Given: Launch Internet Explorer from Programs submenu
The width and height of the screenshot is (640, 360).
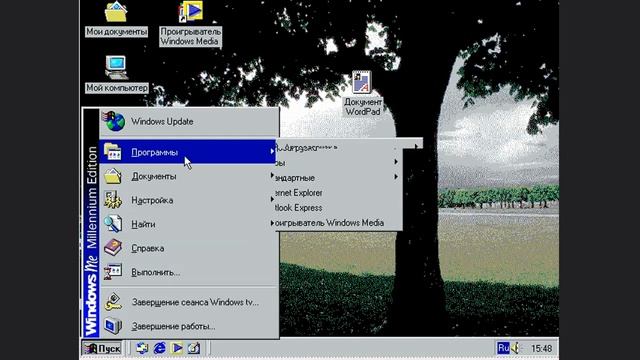Looking at the screenshot, I should [339, 193].
